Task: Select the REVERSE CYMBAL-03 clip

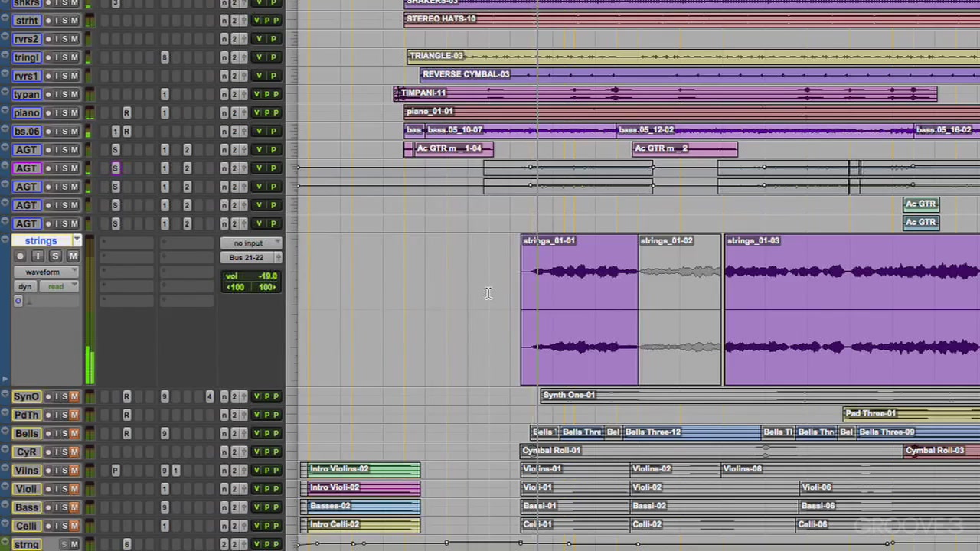Action: point(700,74)
